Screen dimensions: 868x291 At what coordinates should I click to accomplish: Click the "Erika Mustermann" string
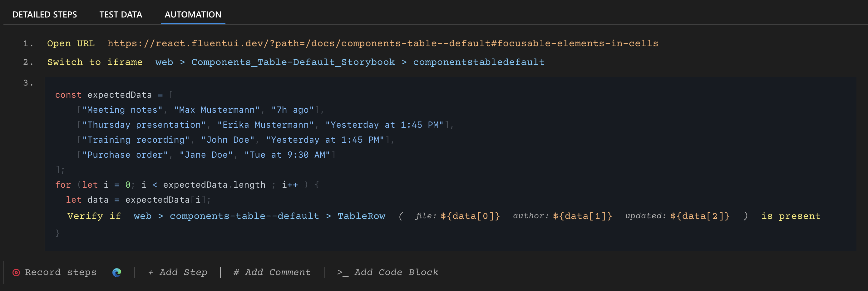265,125
